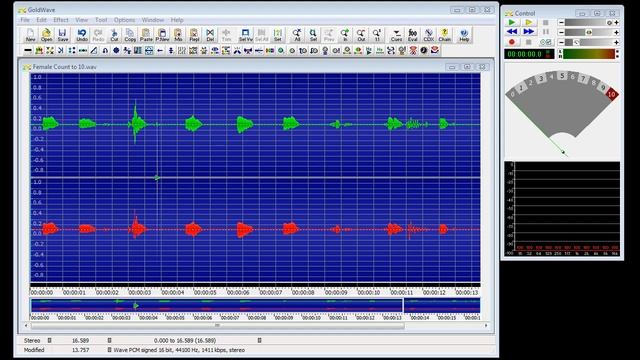Open the File menu
This screenshot has height=360, width=640.
click(25, 20)
